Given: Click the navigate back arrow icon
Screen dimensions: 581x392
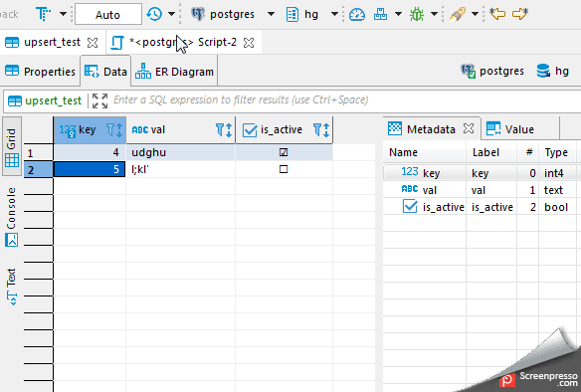Looking at the screenshot, I should pos(497,14).
